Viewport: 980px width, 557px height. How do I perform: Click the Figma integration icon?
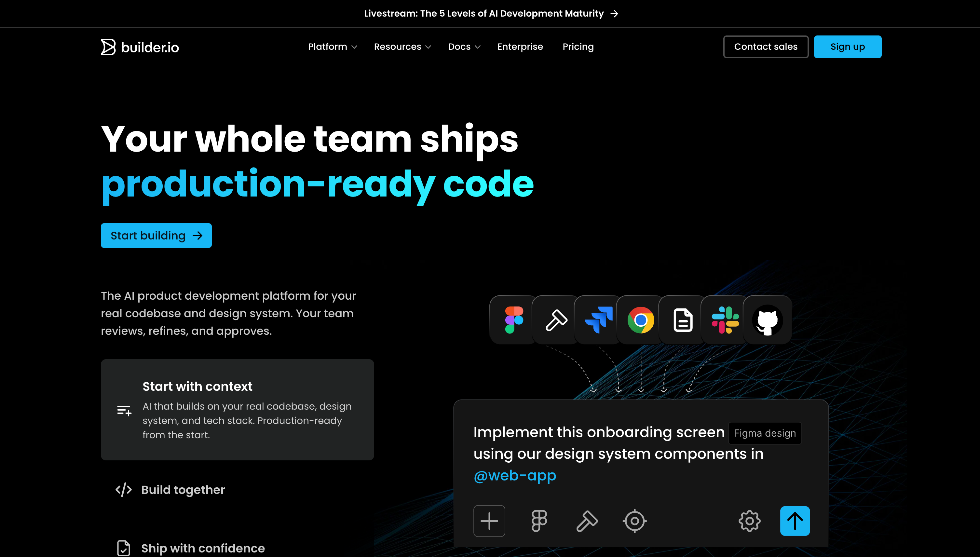(x=514, y=320)
